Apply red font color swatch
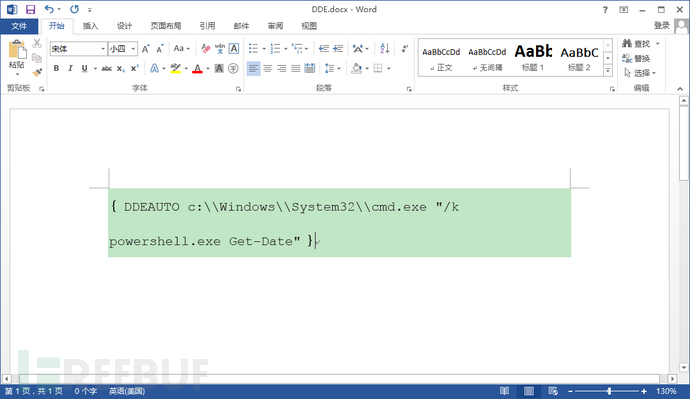The height and width of the screenshot is (399, 690). (198, 68)
